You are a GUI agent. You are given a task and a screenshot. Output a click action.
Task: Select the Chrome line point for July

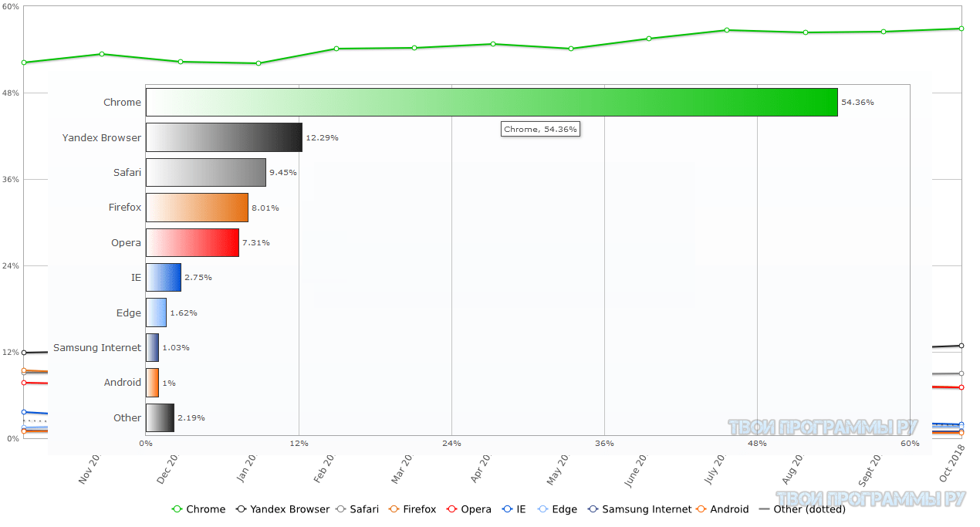[x=727, y=30]
